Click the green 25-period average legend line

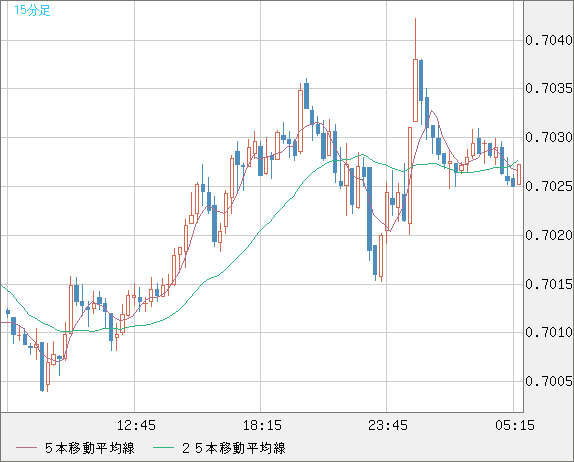coord(163,448)
